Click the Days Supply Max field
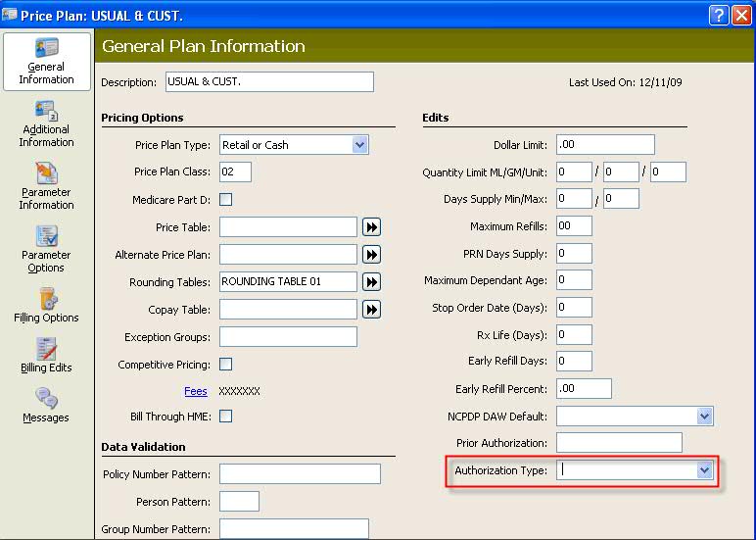 pos(621,198)
